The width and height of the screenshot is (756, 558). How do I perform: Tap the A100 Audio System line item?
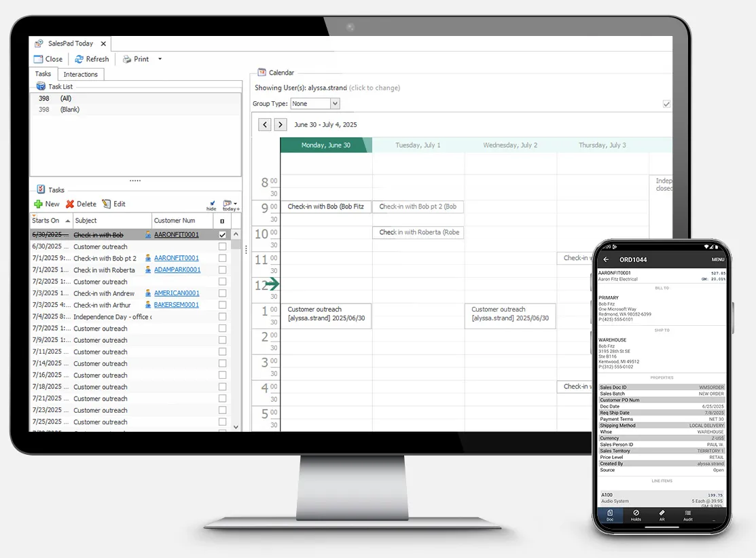click(662, 499)
